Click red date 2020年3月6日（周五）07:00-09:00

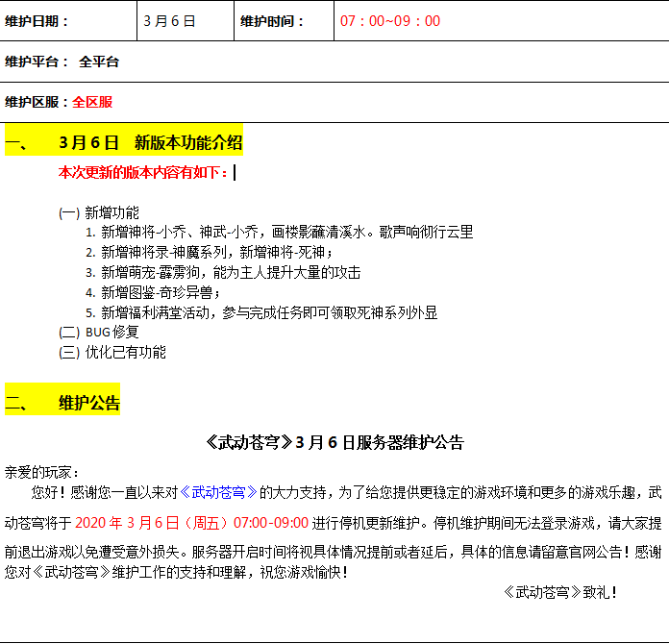[x=191, y=523]
